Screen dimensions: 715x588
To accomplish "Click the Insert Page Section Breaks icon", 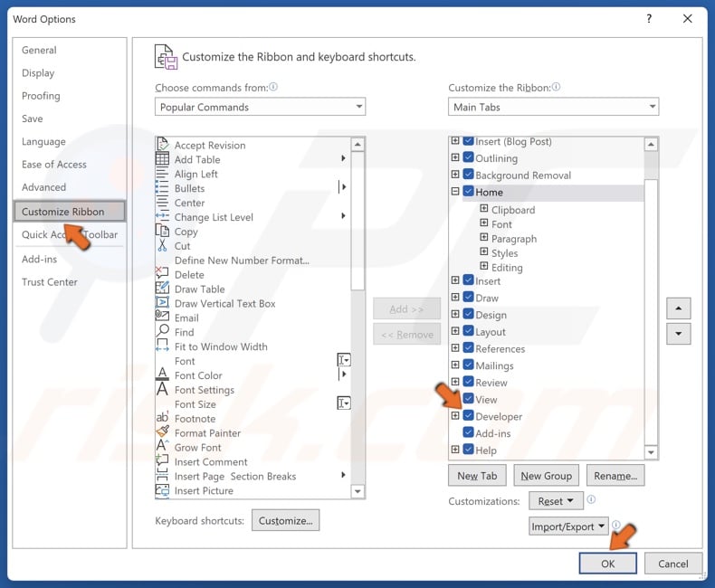I will coord(162,476).
